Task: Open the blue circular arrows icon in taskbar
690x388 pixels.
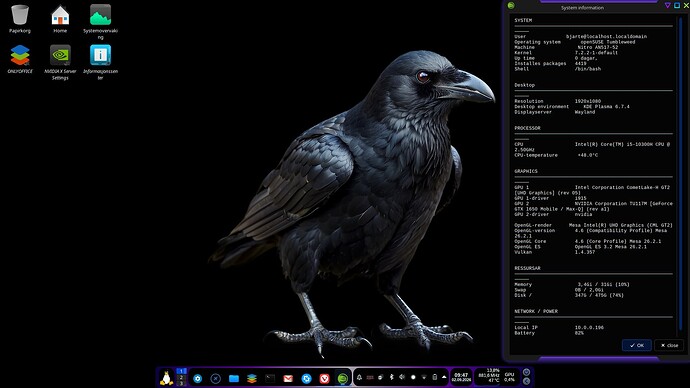Action: [x=306, y=378]
